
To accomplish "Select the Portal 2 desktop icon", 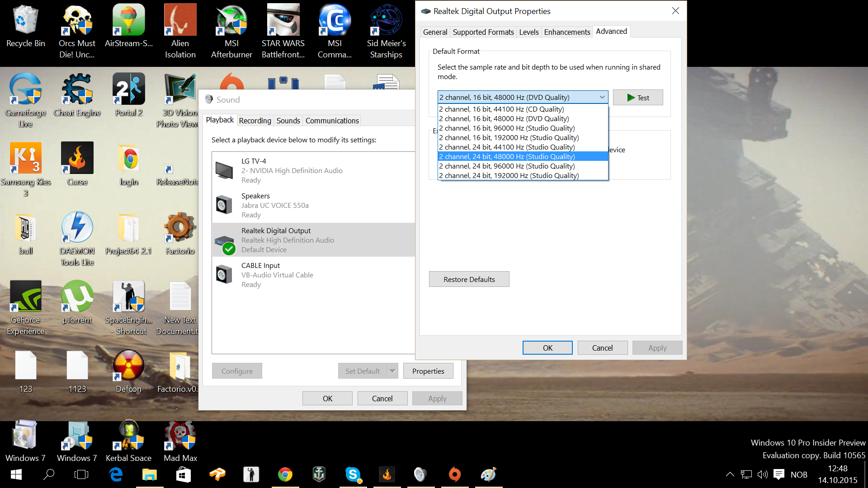I will click(129, 95).
